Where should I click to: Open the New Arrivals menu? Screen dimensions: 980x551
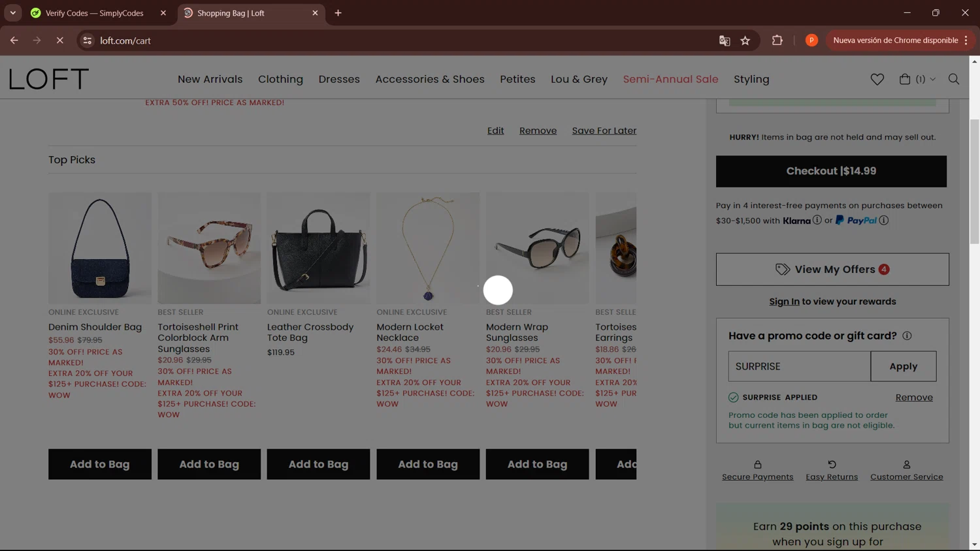click(210, 79)
